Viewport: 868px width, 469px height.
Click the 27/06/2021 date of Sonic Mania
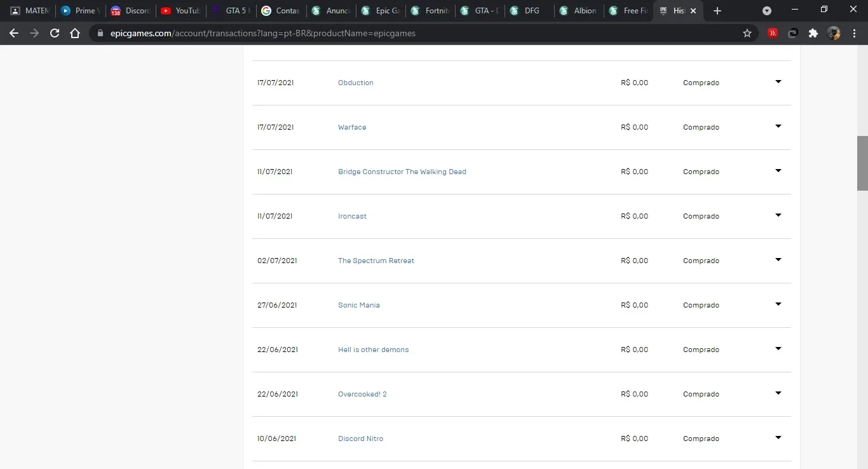277,305
